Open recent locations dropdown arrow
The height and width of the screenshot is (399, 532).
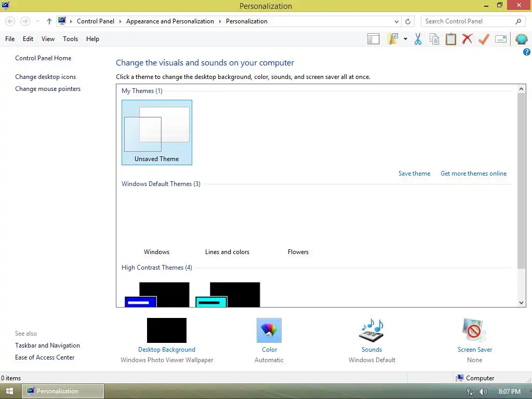coord(37,21)
